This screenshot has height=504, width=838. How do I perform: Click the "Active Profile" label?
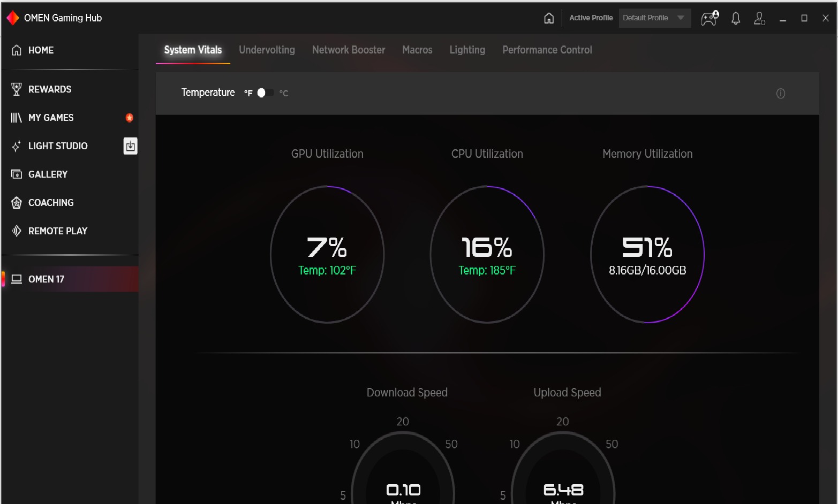tap(591, 18)
